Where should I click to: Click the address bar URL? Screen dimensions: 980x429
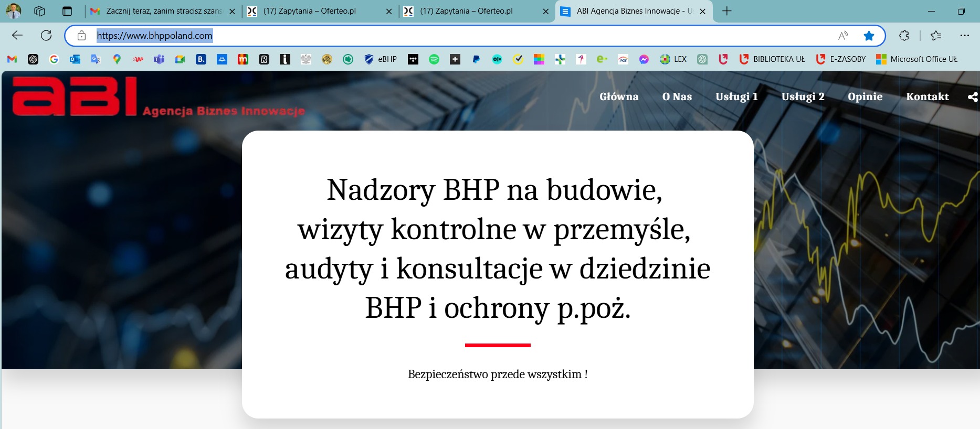(154, 36)
